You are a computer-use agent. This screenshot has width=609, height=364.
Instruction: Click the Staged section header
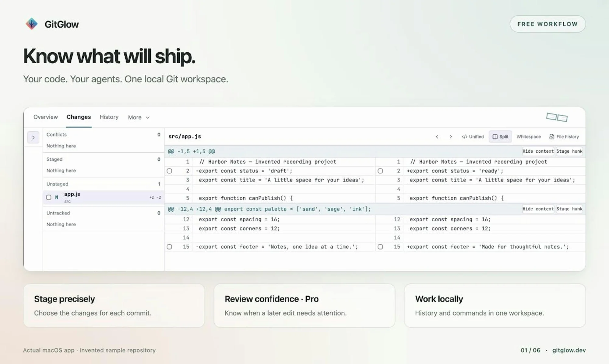click(104, 159)
